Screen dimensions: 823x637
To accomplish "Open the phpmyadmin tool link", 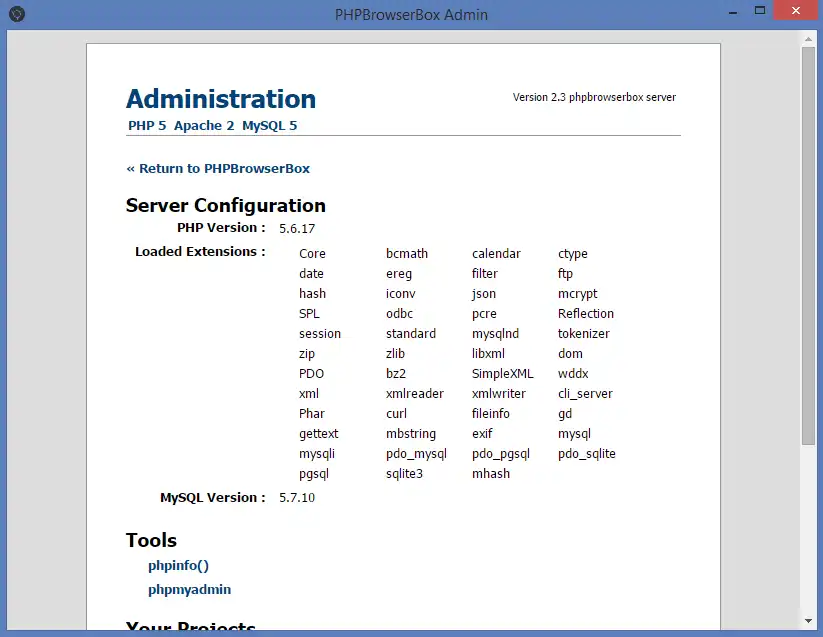I will pyautogui.click(x=189, y=590).
